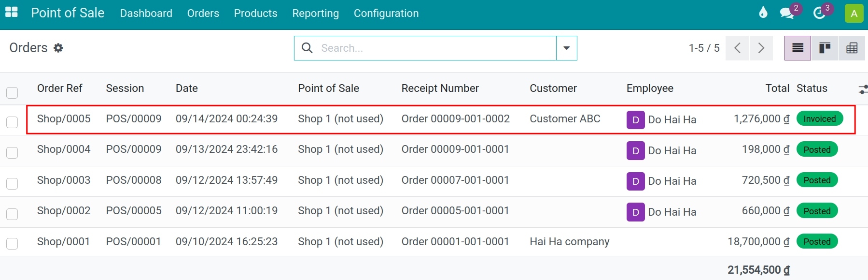Image resolution: width=868 pixels, height=280 pixels.
Task: Switch to pivot table view
Action: 852,48
